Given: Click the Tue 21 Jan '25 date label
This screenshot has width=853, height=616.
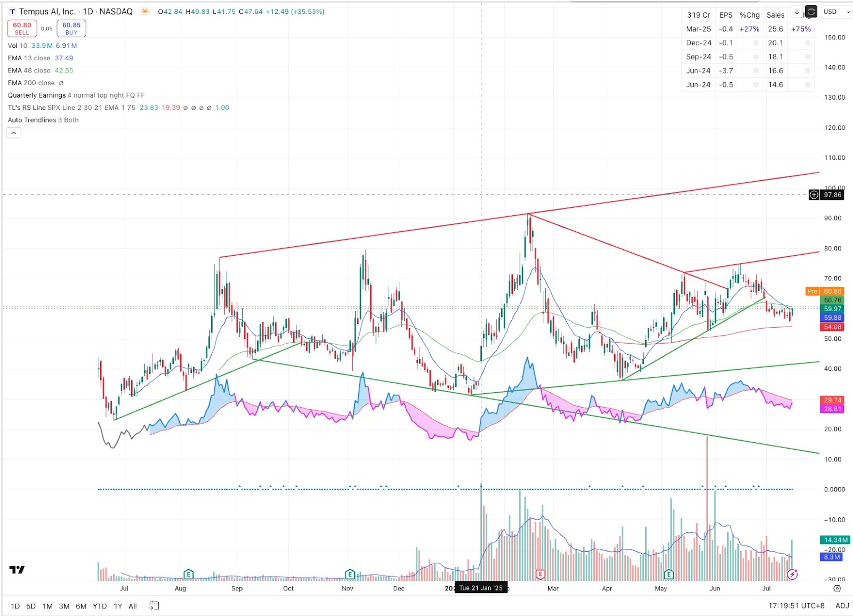Looking at the screenshot, I should coord(481,588).
